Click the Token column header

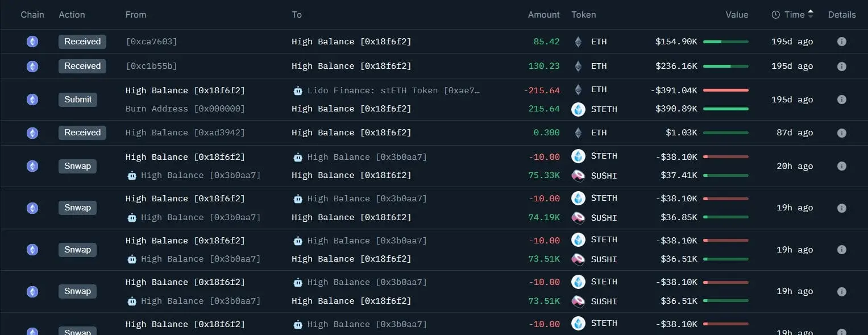click(x=584, y=15)
